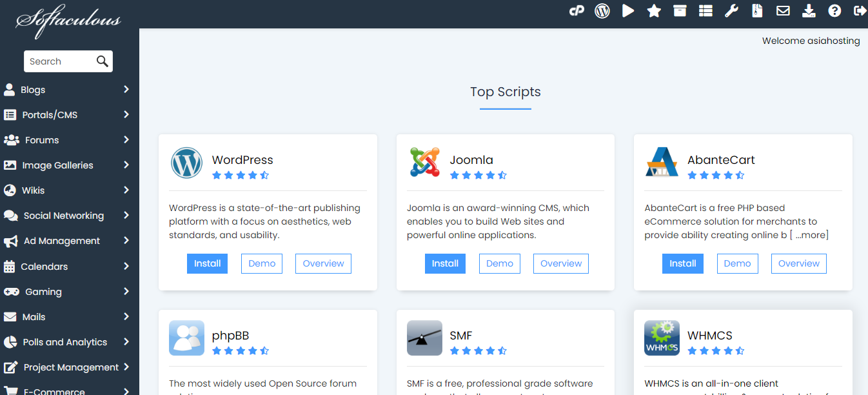The width and height of the screenshot is (868, 395).
Task: Click the search magnifier icon
Action: [x=103, y=61]
